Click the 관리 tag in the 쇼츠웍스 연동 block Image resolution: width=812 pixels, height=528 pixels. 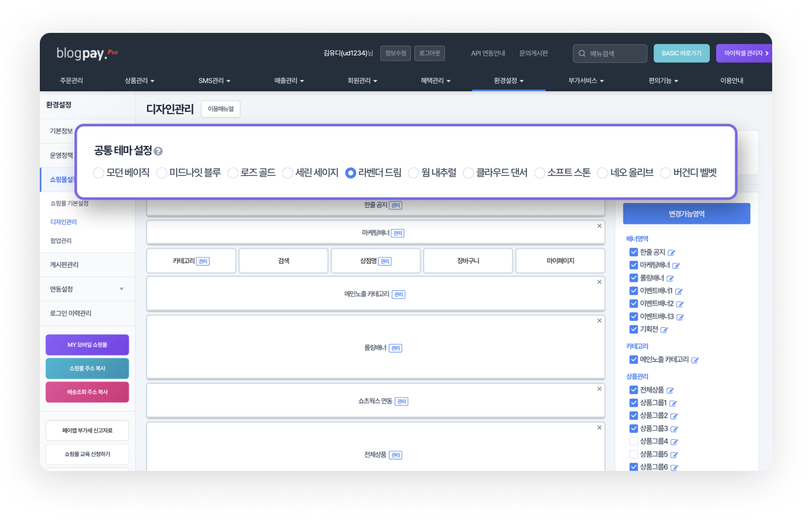click(402, 402)
